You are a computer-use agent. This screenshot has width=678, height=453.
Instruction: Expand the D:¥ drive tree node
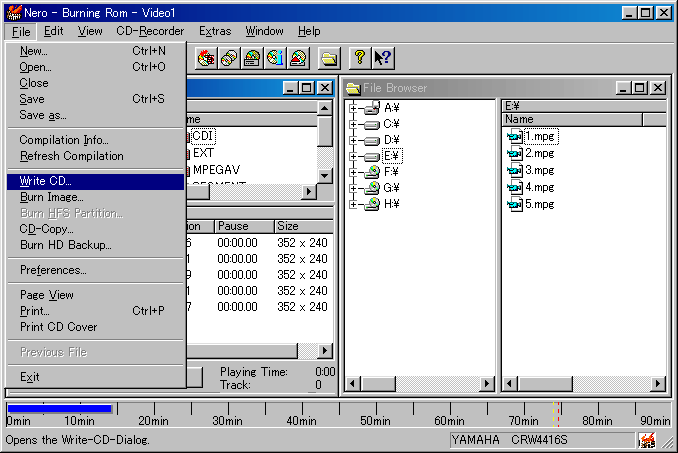[353, 140]
